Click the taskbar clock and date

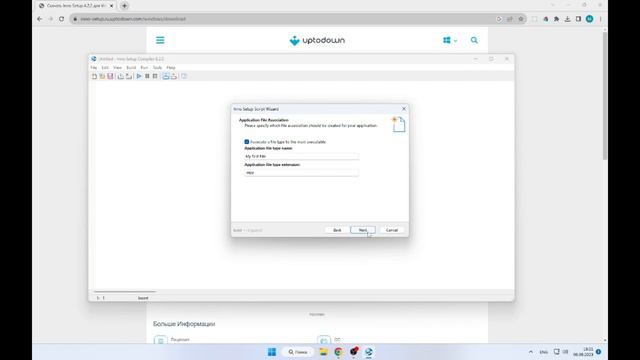(x=583, y=352)
